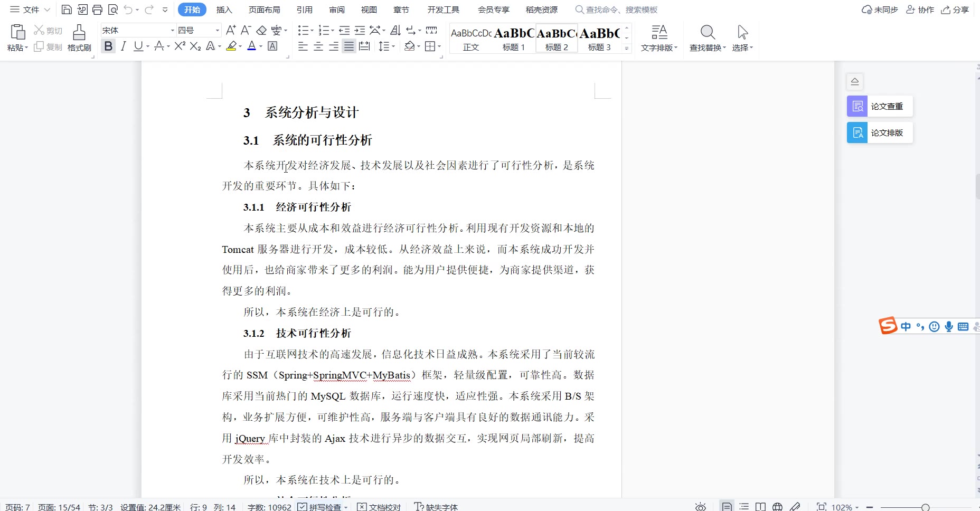Click the zoom slider handle in status bar
980x511 pixels.
925,507
